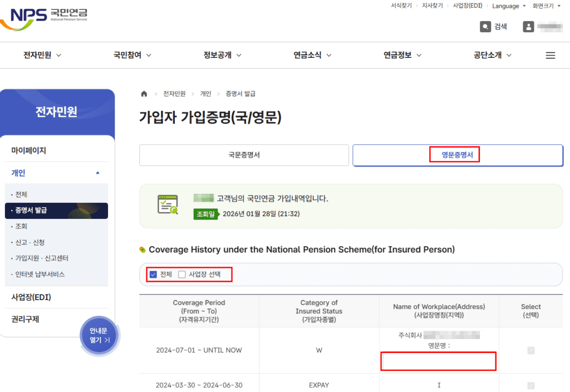Click the home breadcrumb icon
This screenshot has width=570, height=392.
tap(143, 94)
